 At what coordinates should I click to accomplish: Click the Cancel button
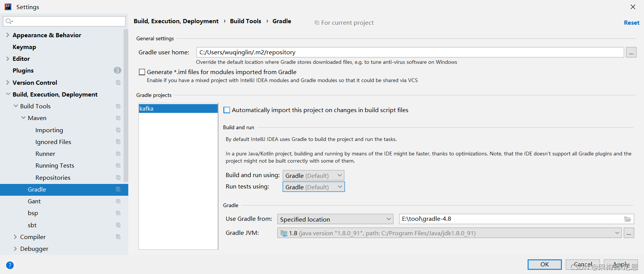pyautogui.click(x=583, y=264)
